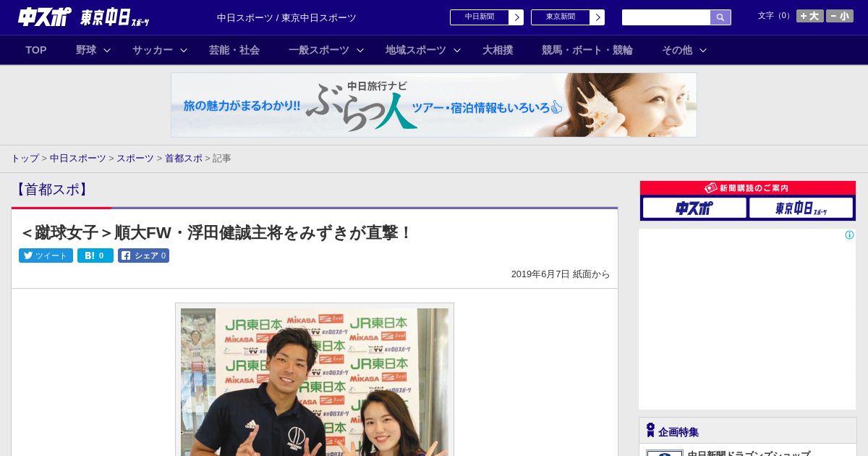This screenshot has width=868, height=456.
Task: Expand the 一般スポーツ dropdown chevron
Action: pyautogui.click(x=360, y=50)
